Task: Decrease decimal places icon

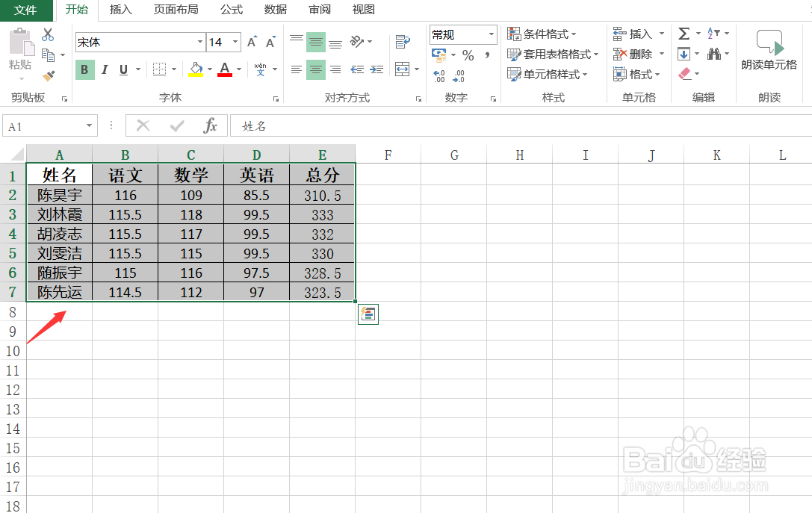Action: (459, 76)
